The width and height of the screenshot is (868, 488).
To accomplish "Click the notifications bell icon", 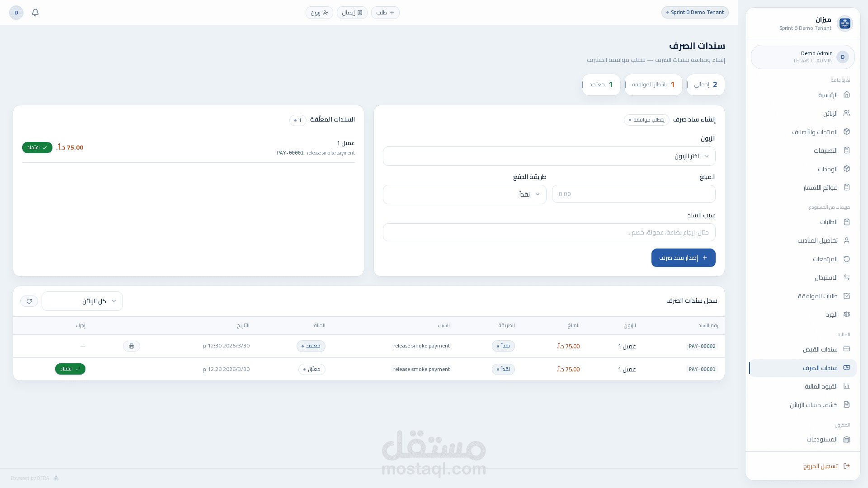I will 35,13.
